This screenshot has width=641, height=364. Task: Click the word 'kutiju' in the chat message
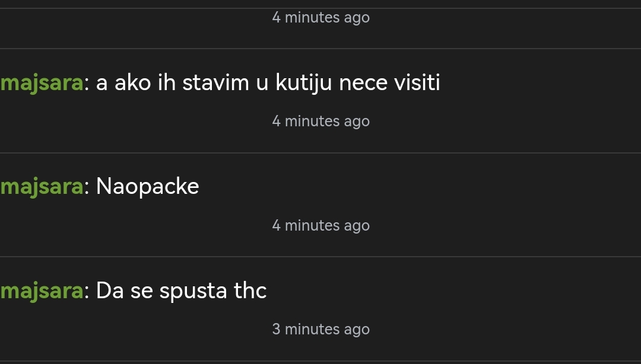304,84
